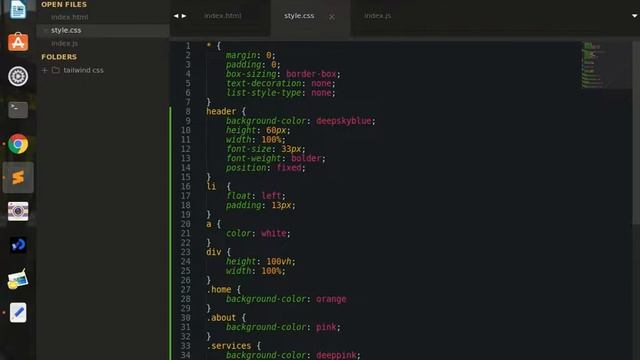Click the 100vh height value
Image resolution: width=640 pixels, height=360 pixels.
point(279,262)
